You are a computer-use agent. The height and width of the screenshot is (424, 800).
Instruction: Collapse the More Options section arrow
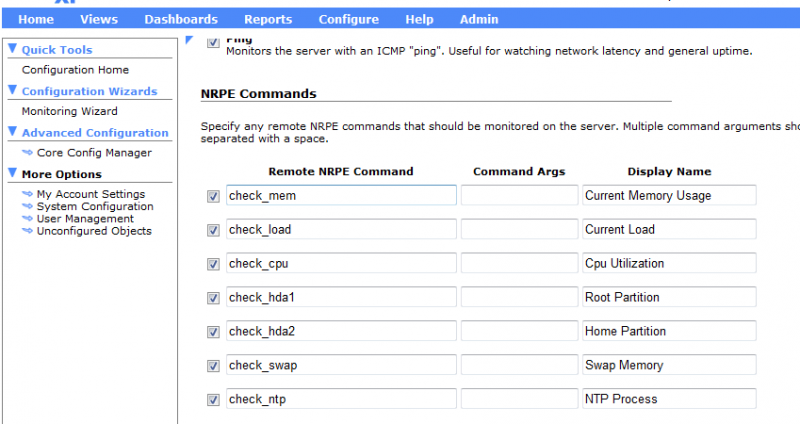(13, 173)
